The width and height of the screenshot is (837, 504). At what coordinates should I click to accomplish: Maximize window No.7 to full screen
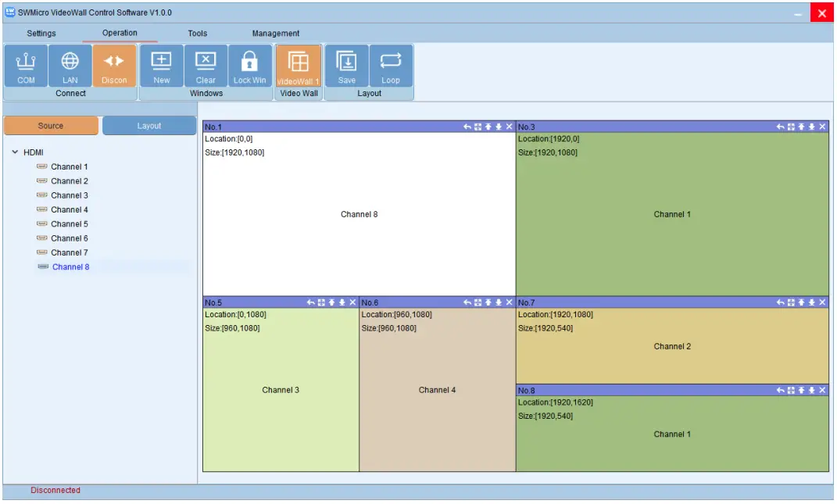pyautogui.click(x=791, y=302)
